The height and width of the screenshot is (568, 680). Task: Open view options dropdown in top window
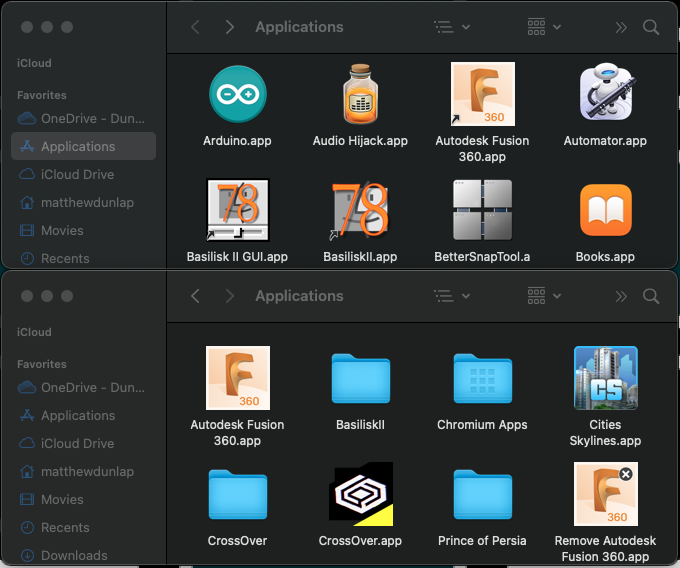click(x=452, y=27)
